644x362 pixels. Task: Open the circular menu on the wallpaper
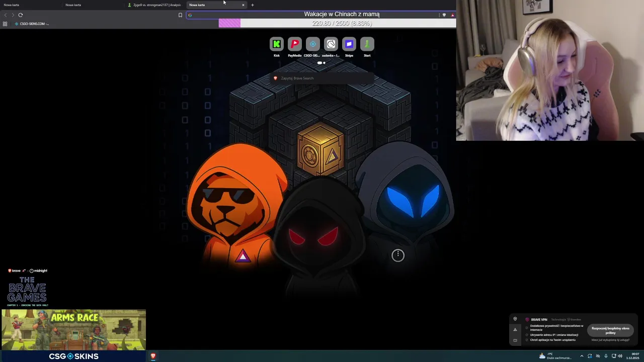click(x=398, y=255)
